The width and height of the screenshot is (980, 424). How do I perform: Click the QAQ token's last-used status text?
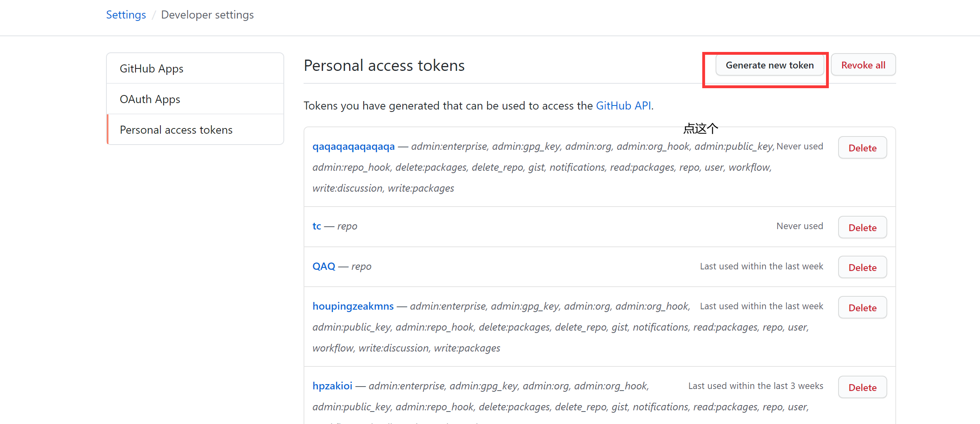coord(761,266)
